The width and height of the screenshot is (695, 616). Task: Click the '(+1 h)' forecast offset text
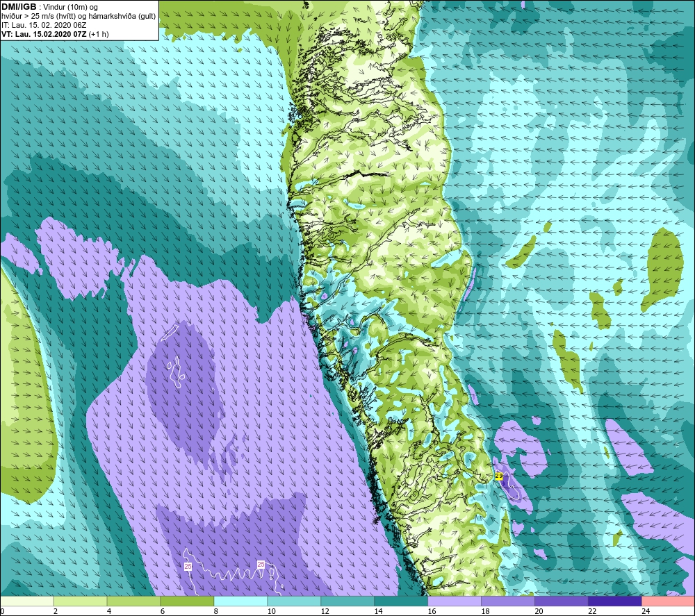pos(99,34)
